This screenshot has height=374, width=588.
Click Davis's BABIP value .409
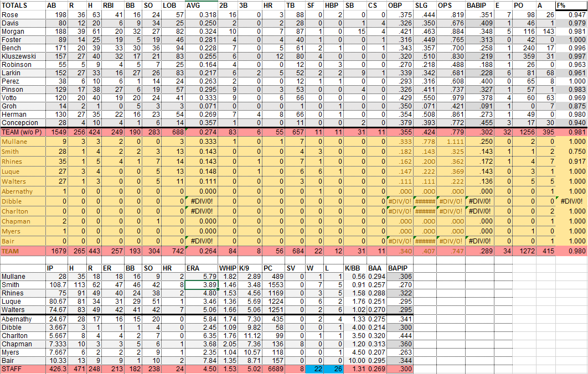(479, 23)
